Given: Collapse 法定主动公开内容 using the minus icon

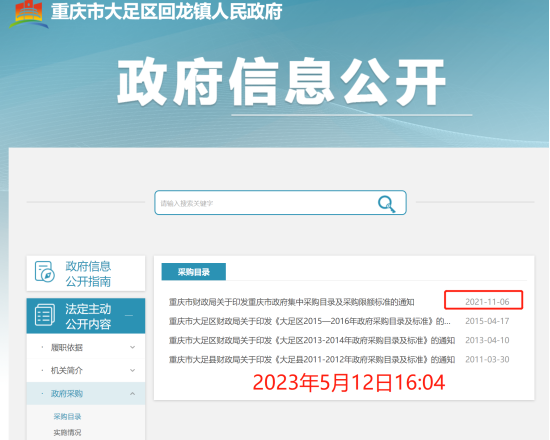Looking at the screenshot, I should [x=129, y=315].
